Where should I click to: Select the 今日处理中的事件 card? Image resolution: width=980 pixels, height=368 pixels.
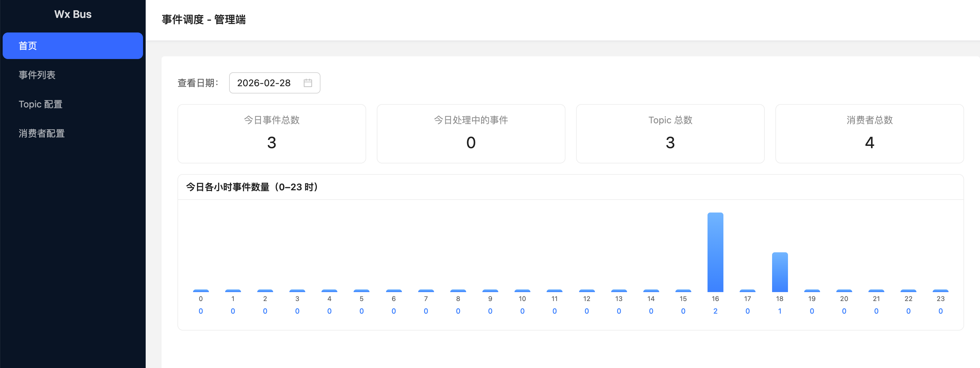(470, 134)
